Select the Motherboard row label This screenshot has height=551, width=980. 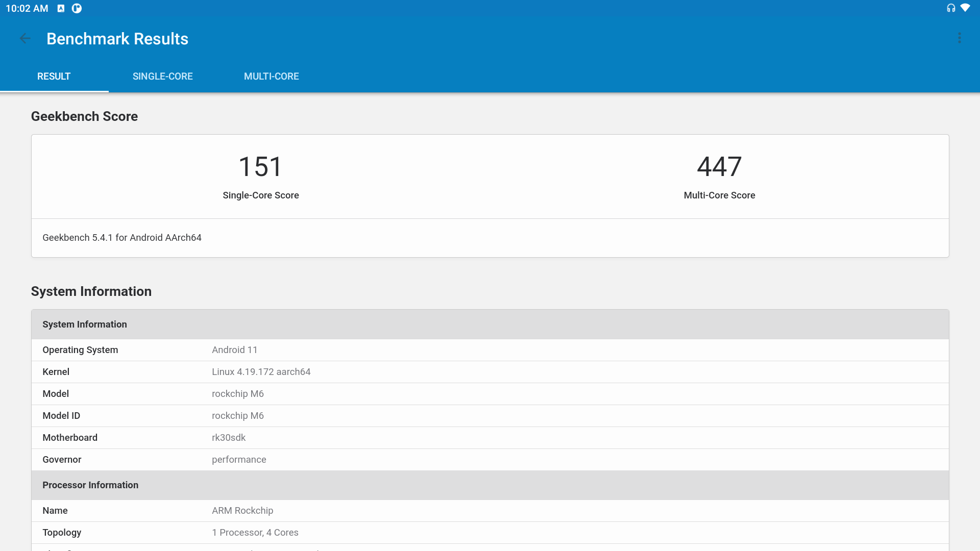coord(70,438)
